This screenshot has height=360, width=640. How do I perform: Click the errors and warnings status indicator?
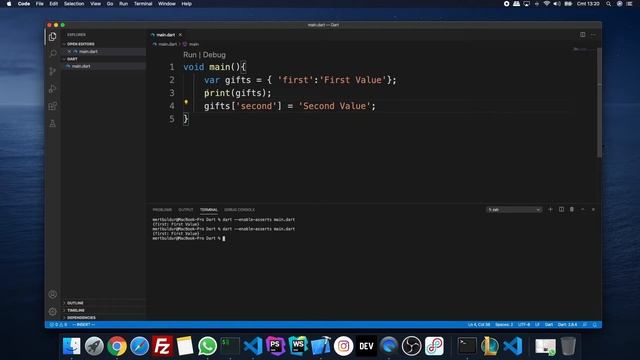(x=58, y=324)
